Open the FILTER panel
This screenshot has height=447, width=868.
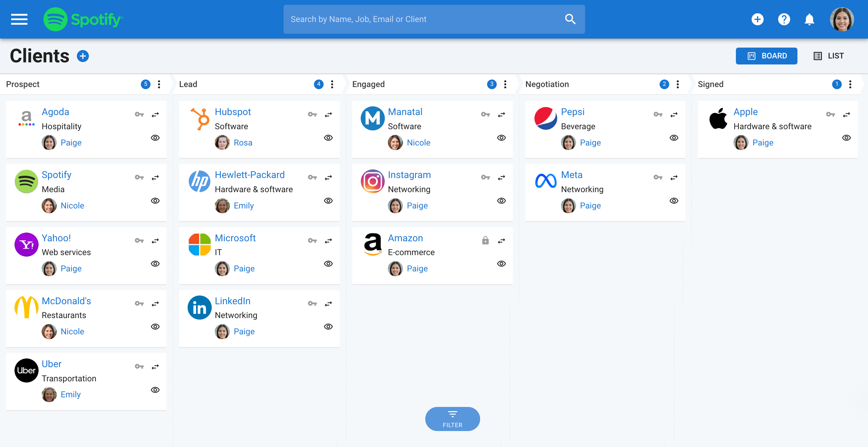pos(452,419)
